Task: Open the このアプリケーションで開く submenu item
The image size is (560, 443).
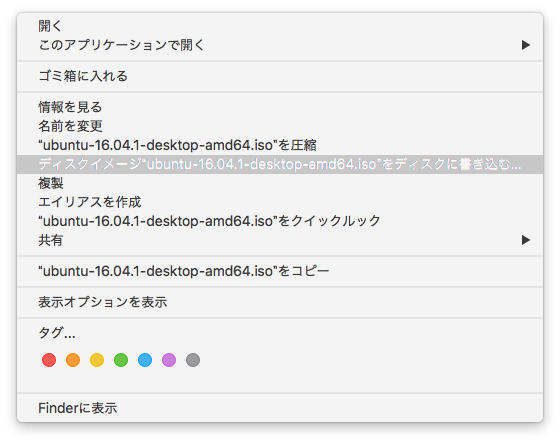Action: pos(280,45)
